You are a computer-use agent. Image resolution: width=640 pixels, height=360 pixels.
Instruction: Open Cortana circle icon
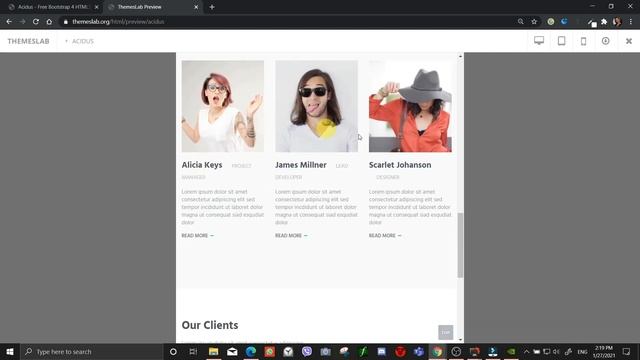(173, 351)
